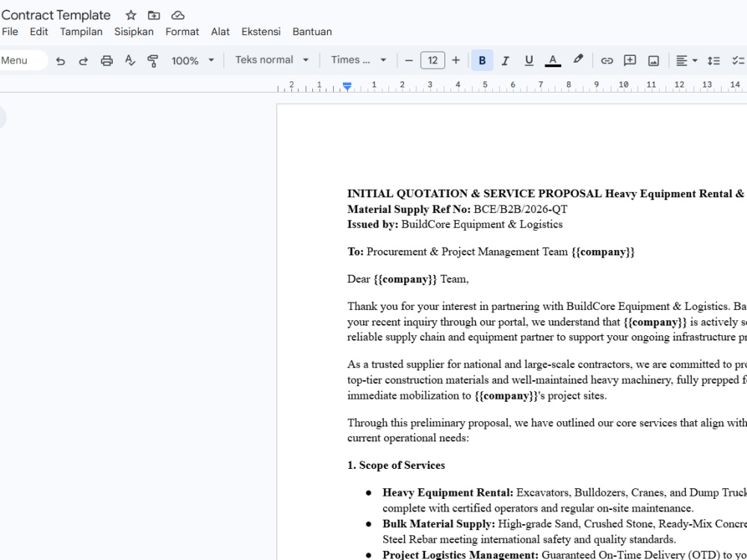Open the text color picker
Viewport: 747px width, 560px height.
[553, 60]
